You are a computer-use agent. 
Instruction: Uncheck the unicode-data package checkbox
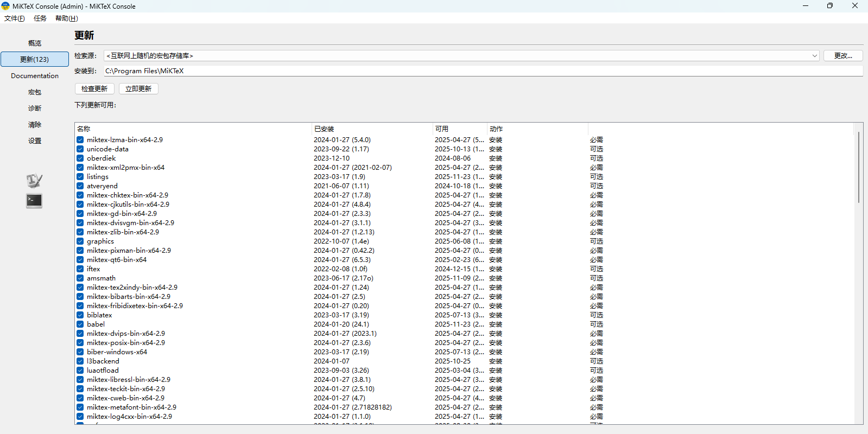(80, 149)
